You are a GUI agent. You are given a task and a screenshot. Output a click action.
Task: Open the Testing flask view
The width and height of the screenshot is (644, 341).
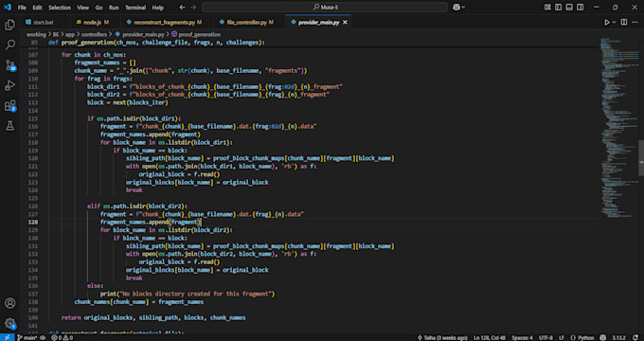[x=9, y=126]
